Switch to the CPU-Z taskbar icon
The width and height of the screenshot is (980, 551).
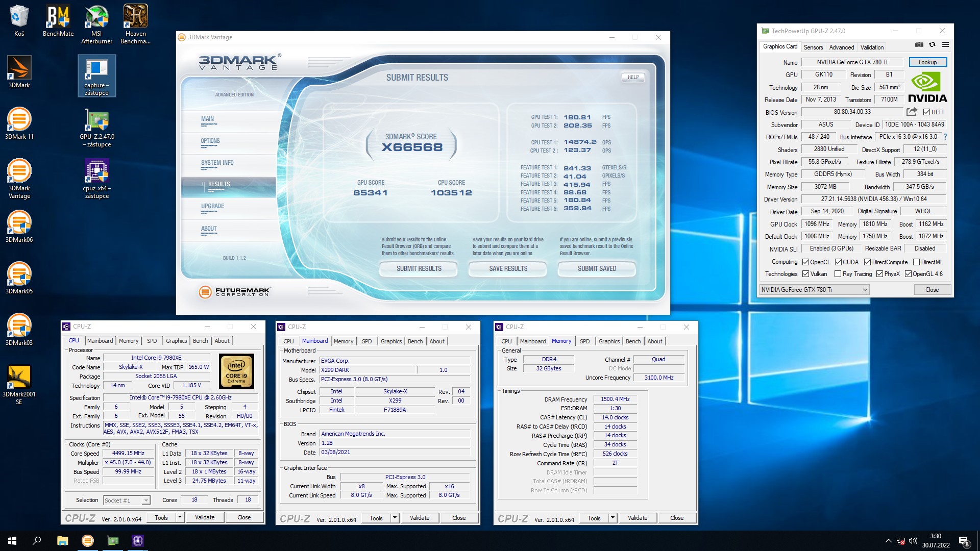pos(138,541)
